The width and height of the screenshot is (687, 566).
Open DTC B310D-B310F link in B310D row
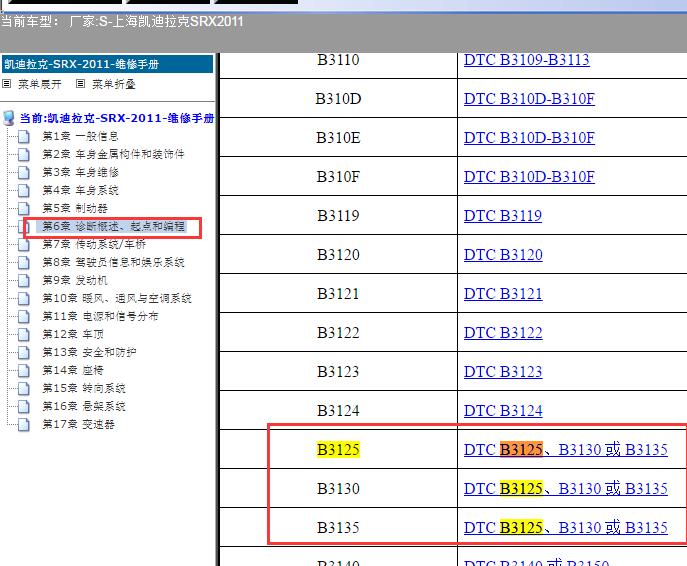click(x=529, y=99)
